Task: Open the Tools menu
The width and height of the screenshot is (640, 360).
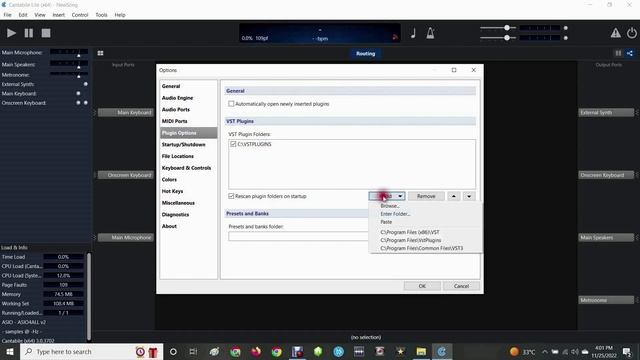Action: (x=101, y=15)
